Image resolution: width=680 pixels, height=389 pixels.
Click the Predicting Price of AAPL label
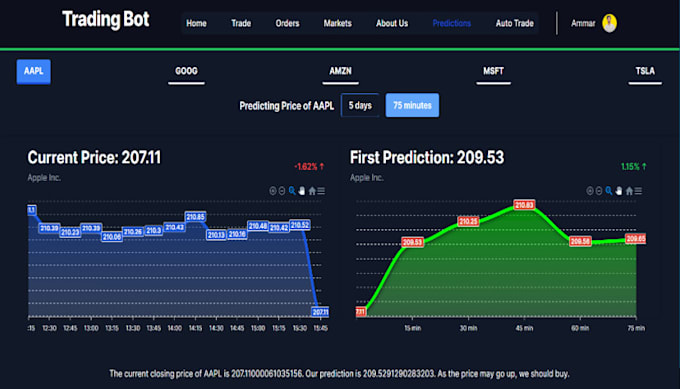(287, 106)
